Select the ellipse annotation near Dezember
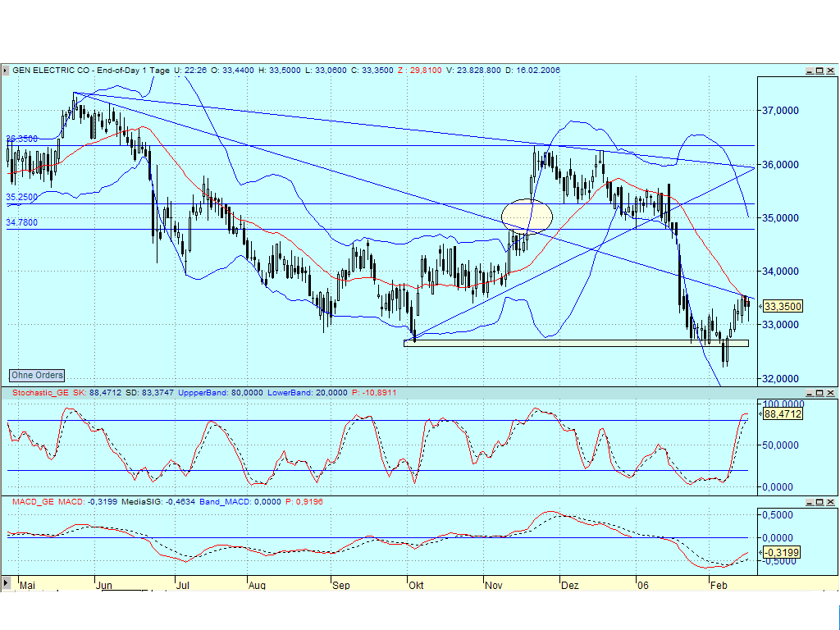 [x=527, y=216]
